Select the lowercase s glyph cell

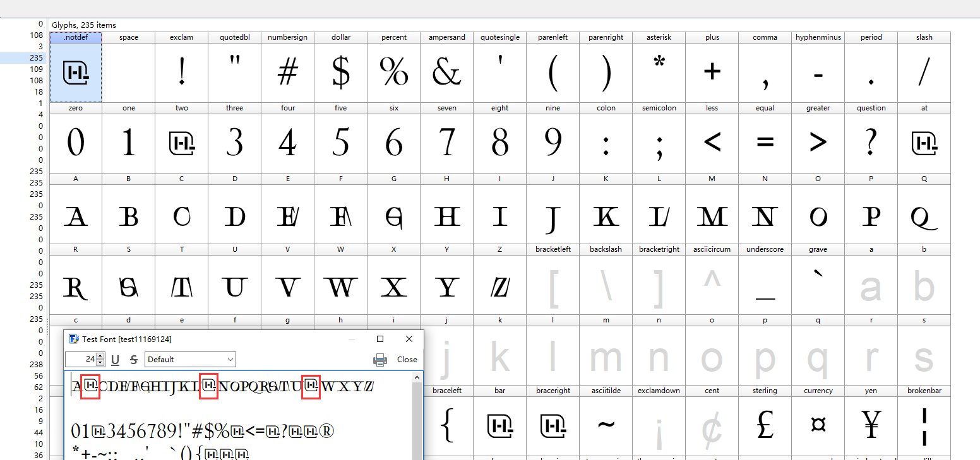coord(924,350)
